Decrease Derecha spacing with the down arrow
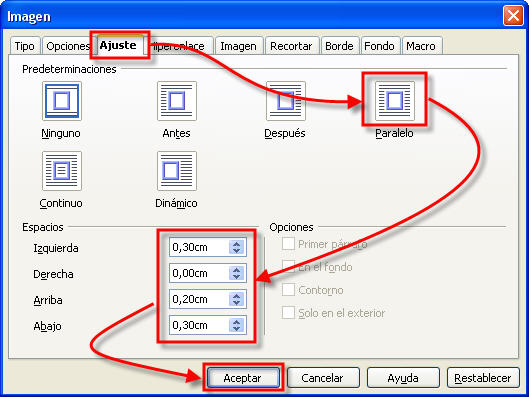This screenshot has height=397, width=529. point(236,276)
